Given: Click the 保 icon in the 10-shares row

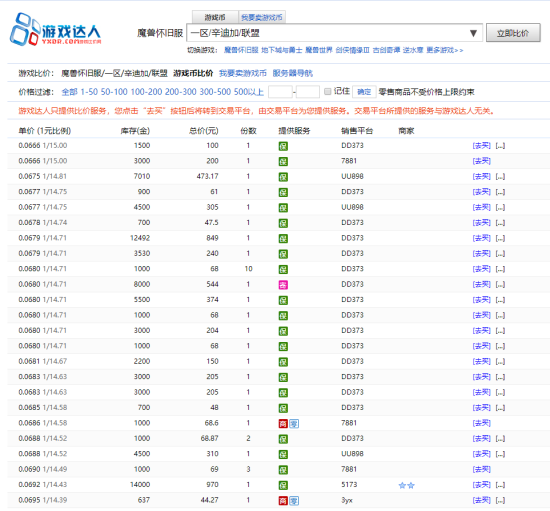Looking at the screenshot, I should pyautogui.click(x=283, y=269).
